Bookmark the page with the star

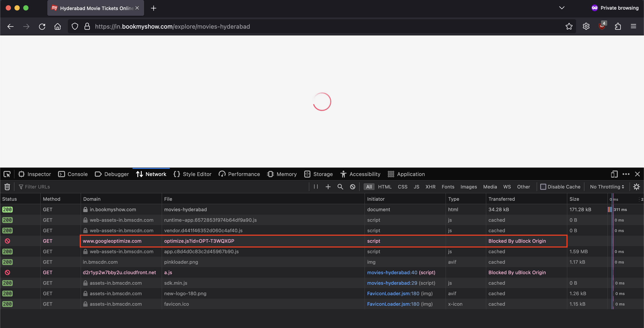click(569, 26)
